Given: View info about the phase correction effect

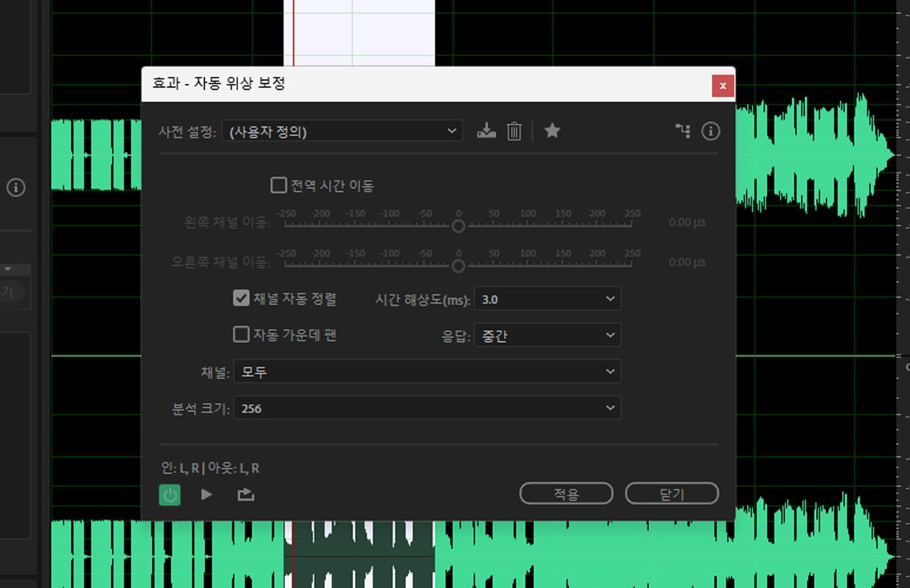Looking at the screenshot, I should (x=710, y=131).
